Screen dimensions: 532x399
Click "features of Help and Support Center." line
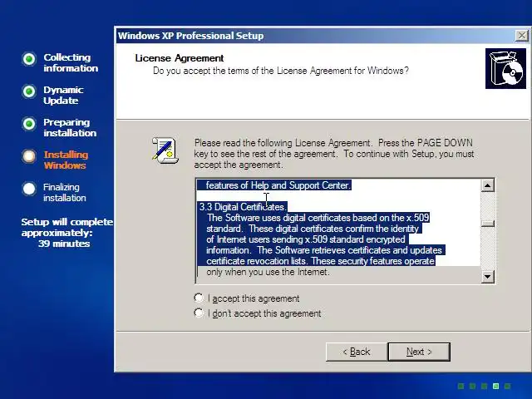click(x=278, y=185)
